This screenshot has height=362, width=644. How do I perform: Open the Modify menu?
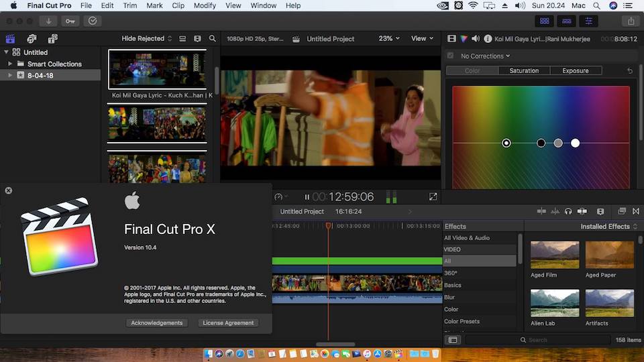coord(205,6)
